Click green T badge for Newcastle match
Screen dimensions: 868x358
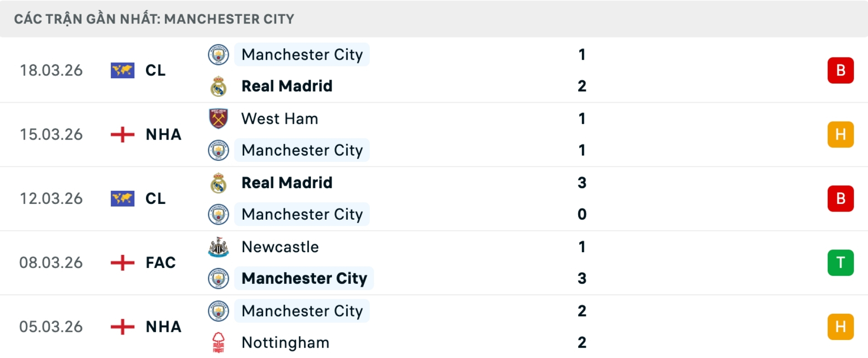[840, 263]
